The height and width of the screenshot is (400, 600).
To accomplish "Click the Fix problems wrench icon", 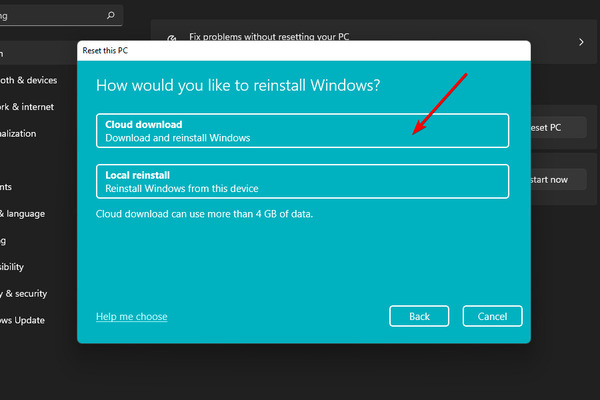I will (172, 38).
